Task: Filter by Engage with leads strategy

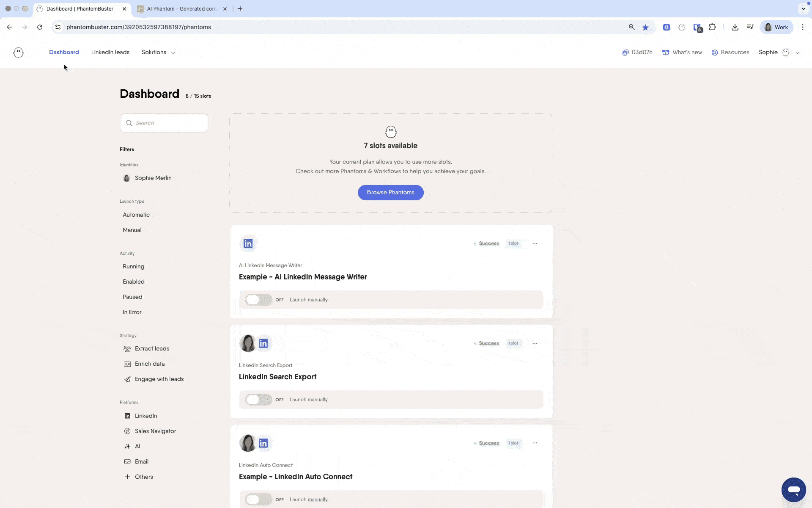Action: tap(154, 379)
